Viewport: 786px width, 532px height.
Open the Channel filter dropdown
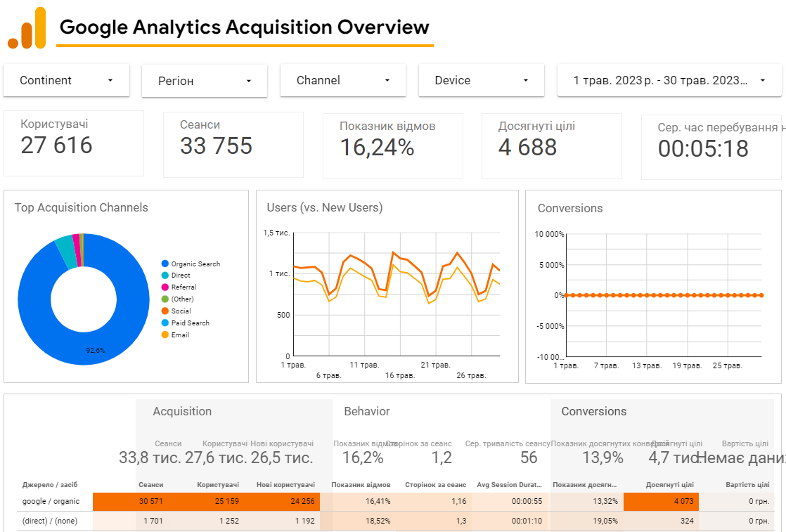[x=343, y=81]
